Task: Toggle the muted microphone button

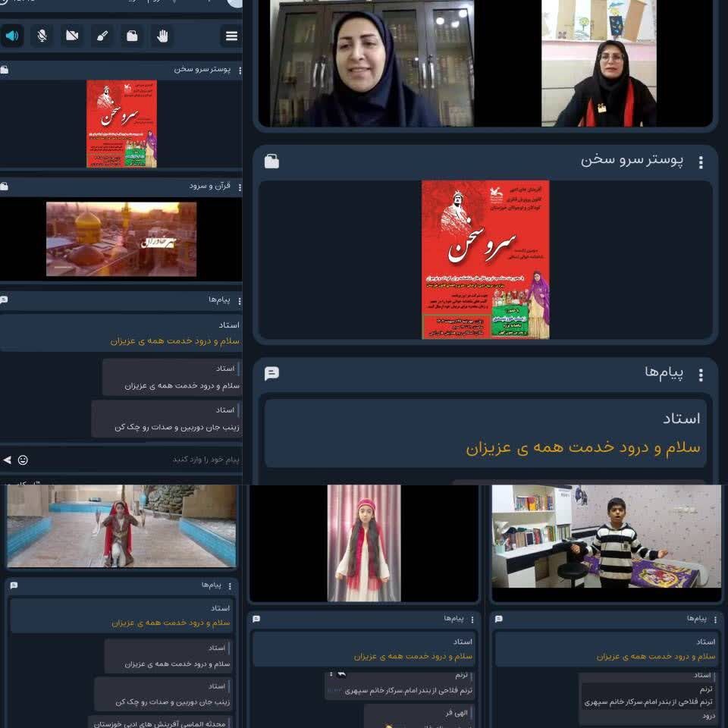Action: (42, 36)
